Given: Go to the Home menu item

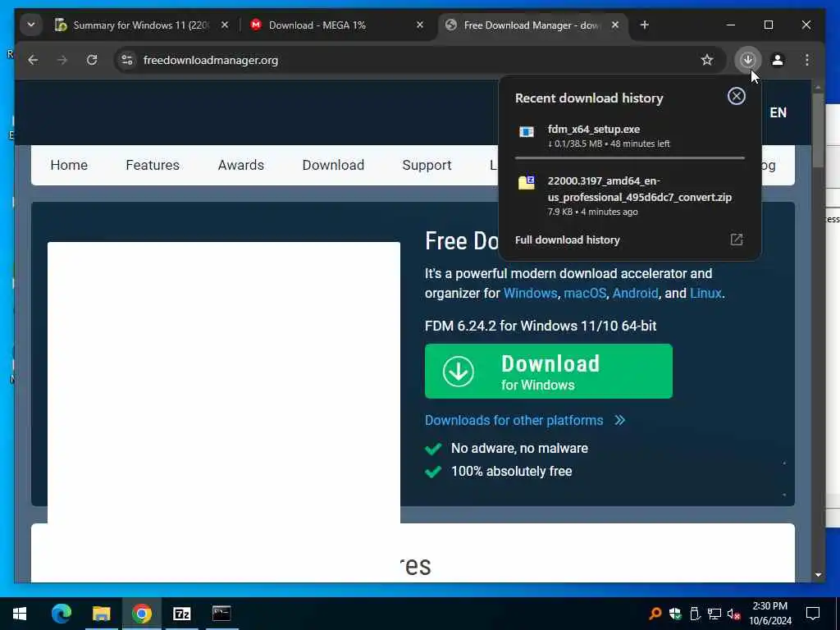Looking at the screenshot, I should [69, 165].
